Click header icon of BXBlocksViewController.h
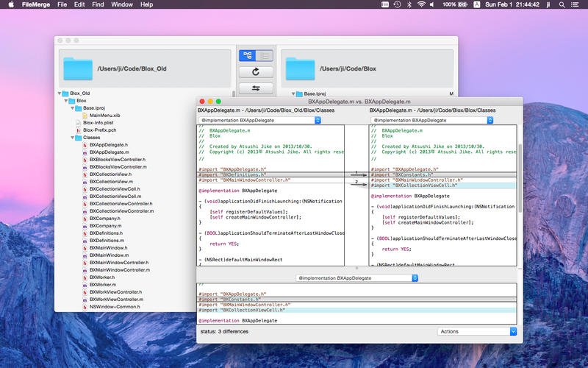This screenshot has width=588, height=368. [85, 160]
